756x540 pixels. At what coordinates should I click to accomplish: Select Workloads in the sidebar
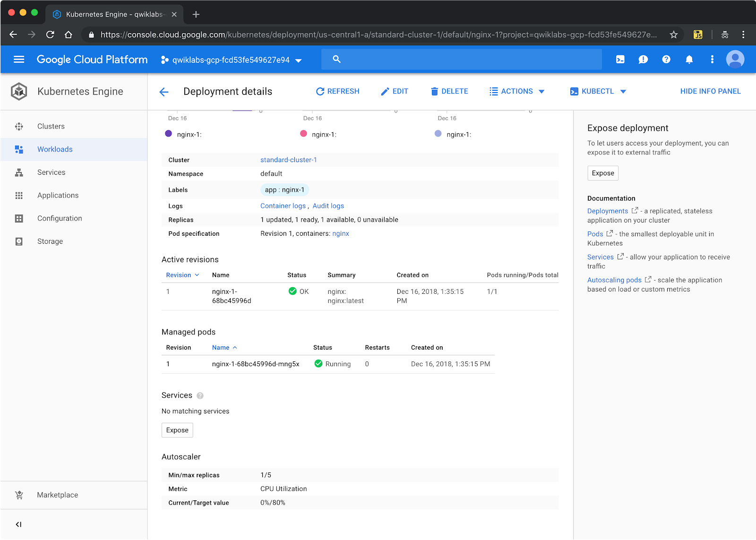point(74,149)
